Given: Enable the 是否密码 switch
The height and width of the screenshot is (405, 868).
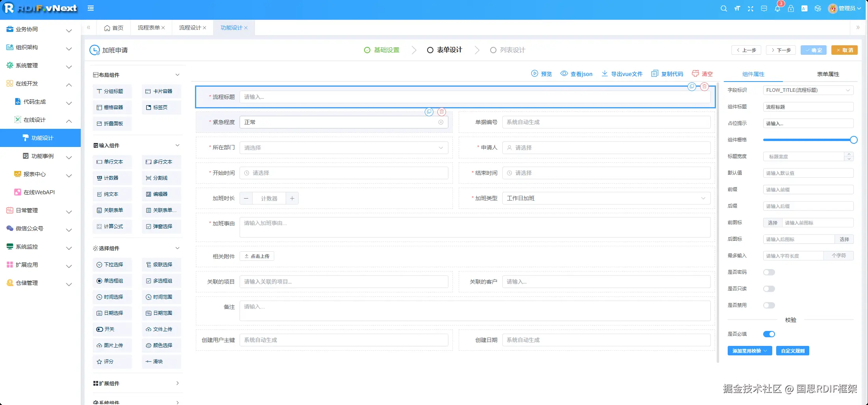Looking at the screenshot, I should coord(769,272).
